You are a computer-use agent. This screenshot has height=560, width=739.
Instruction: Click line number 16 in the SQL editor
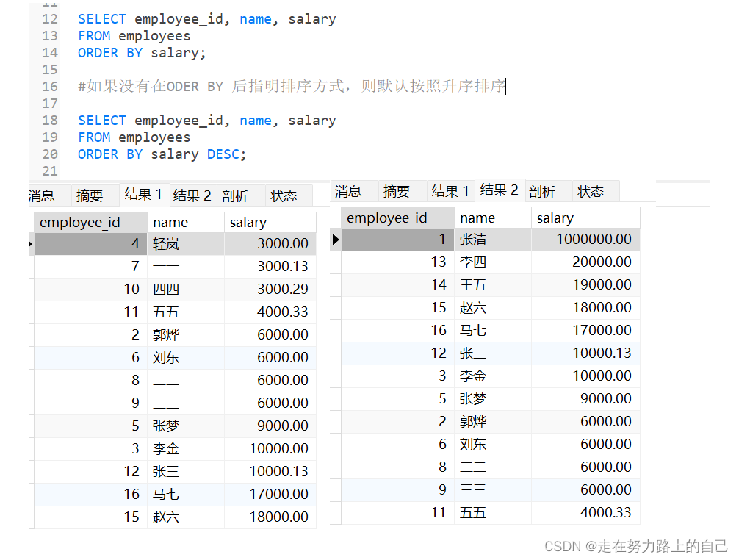coord(48,86)
